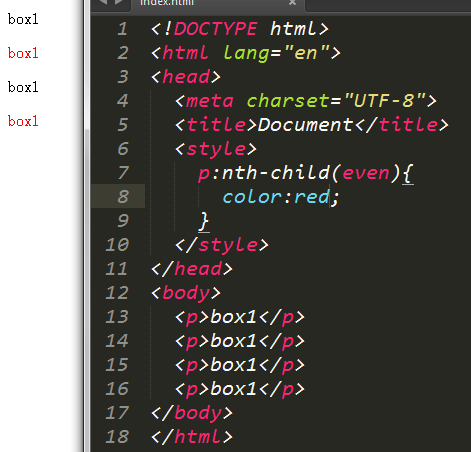Click the color property name

point(252,197)
